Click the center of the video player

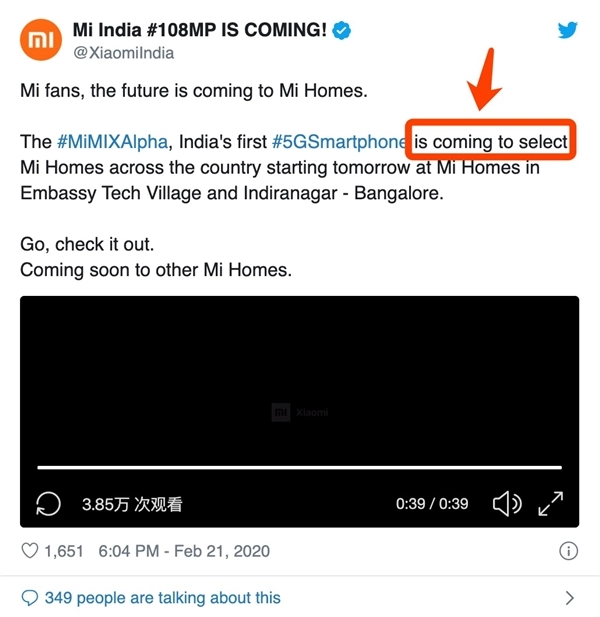[299, 412]
